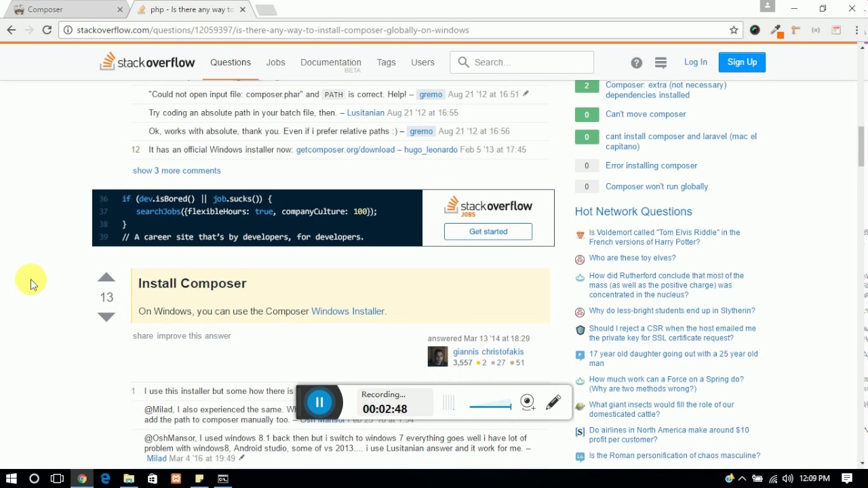Open the Tags nav item
The height and width of the screenshot is (488, 868).
point(386,62)
